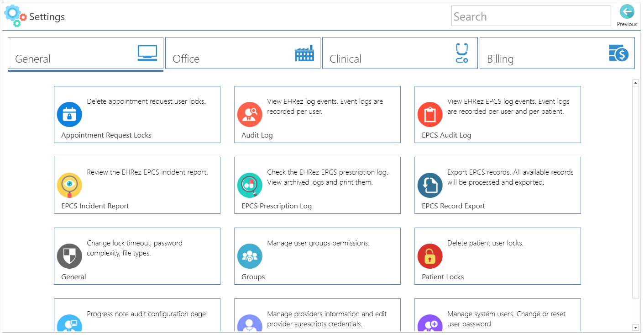The image size is (644, 335).
Task: Open the EPCS Audit Log label
Action: click(x=446, y=135)
